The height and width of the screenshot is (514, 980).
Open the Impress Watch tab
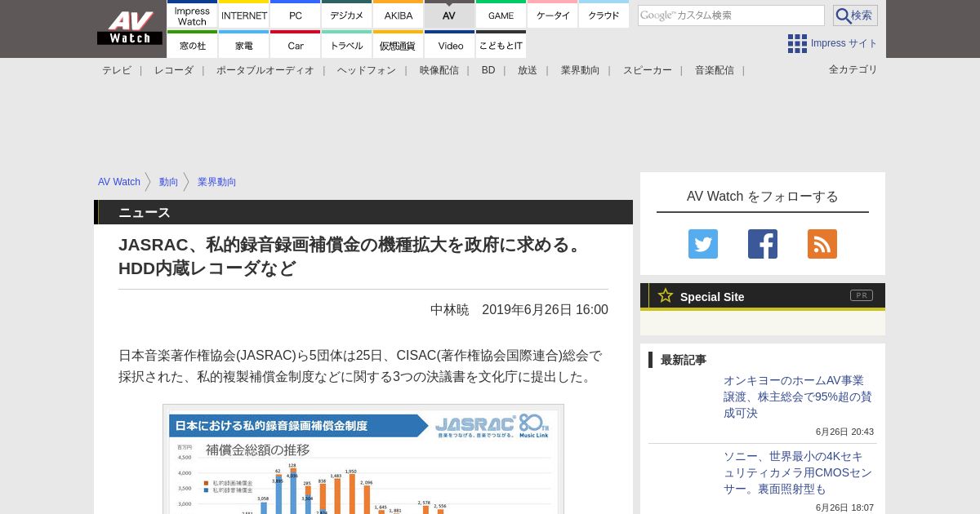pos(193,15)
